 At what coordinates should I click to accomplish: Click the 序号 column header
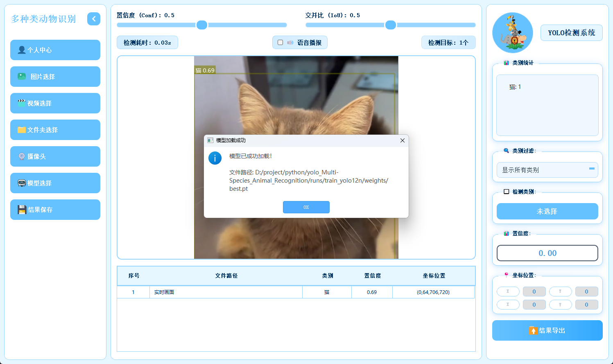[x=134, y=276]
